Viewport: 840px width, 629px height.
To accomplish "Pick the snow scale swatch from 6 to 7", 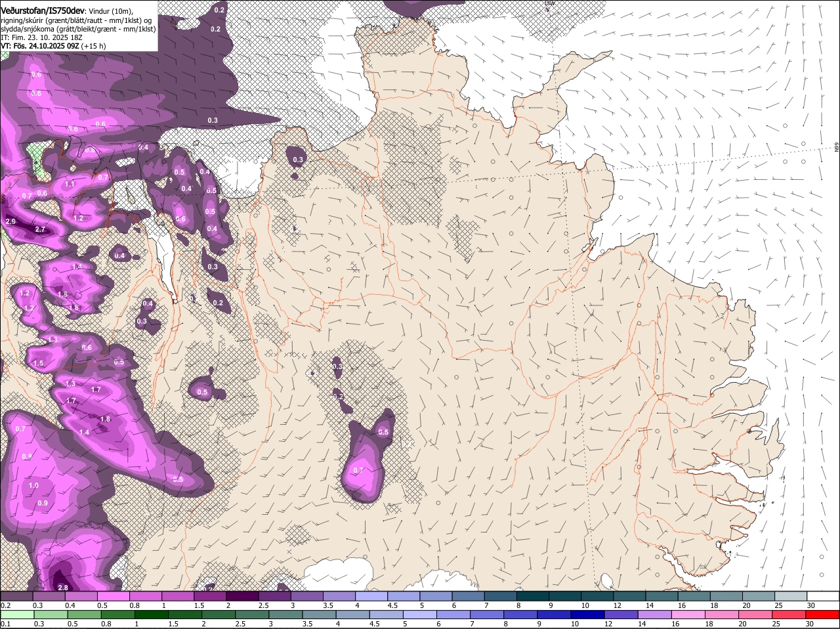I will point(467,596).
